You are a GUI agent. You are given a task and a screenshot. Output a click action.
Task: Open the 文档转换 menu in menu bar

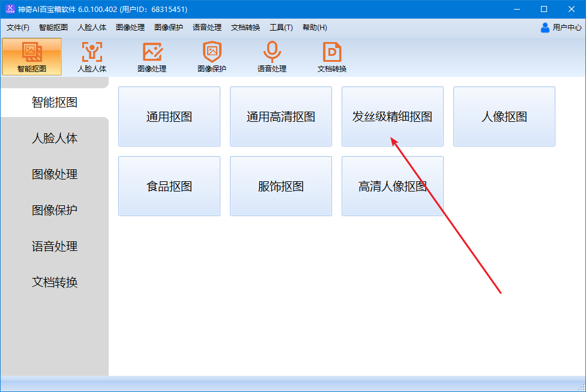point(246,27)
